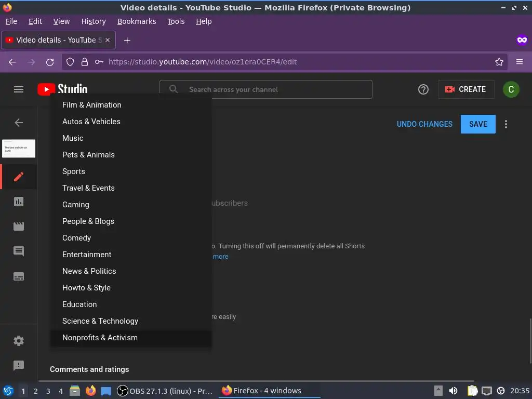The height and width of the screenshot is (399, 532).
Task: Open the shield tracking protection icon
Action: point(70,62)
